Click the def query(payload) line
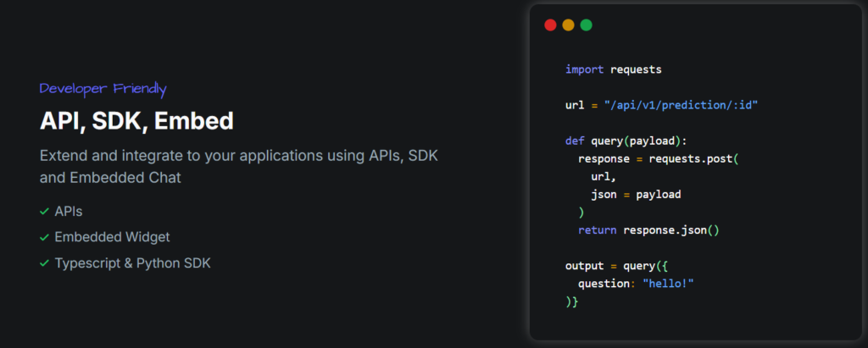 click(625, 141)
